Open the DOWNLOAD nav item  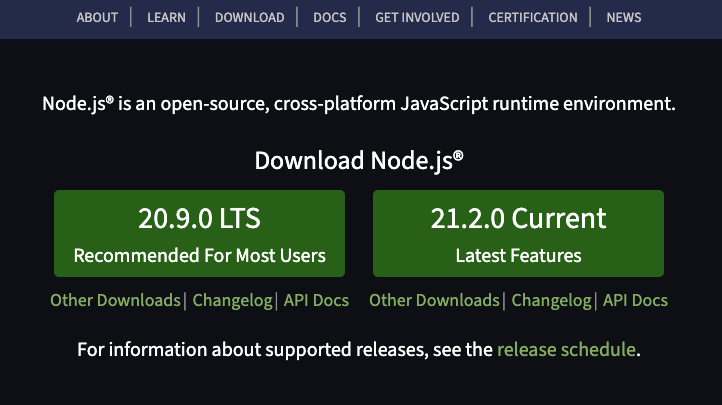pyautogui.click(x=250, y=17)
